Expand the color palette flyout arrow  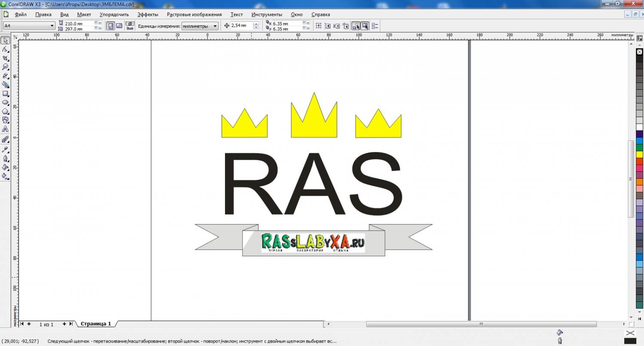click(x=640, y=319)
